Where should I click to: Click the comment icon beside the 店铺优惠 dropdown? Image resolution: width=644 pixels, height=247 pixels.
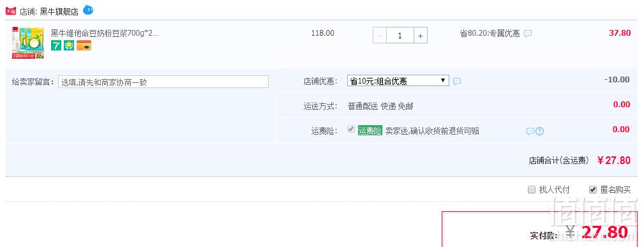coord(457,81)
